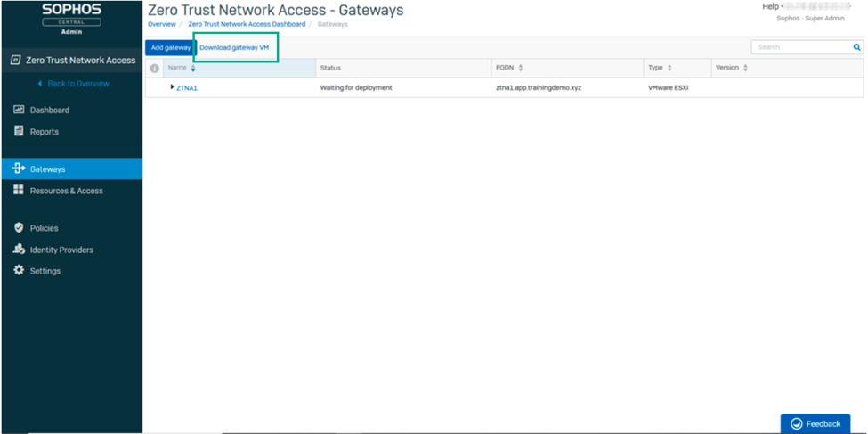The image size is (868, 434).
Task: Click the Gateways sidebar icon
Action: (x=19, y=168)
